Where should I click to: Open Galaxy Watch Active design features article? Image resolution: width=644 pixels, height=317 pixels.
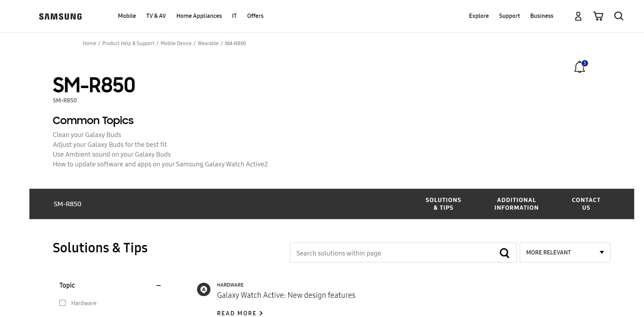[x=286, y=295]
